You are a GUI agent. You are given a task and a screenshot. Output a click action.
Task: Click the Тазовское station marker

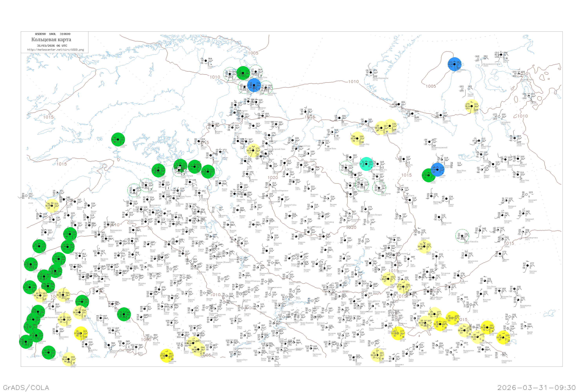[x=515, y=138]
